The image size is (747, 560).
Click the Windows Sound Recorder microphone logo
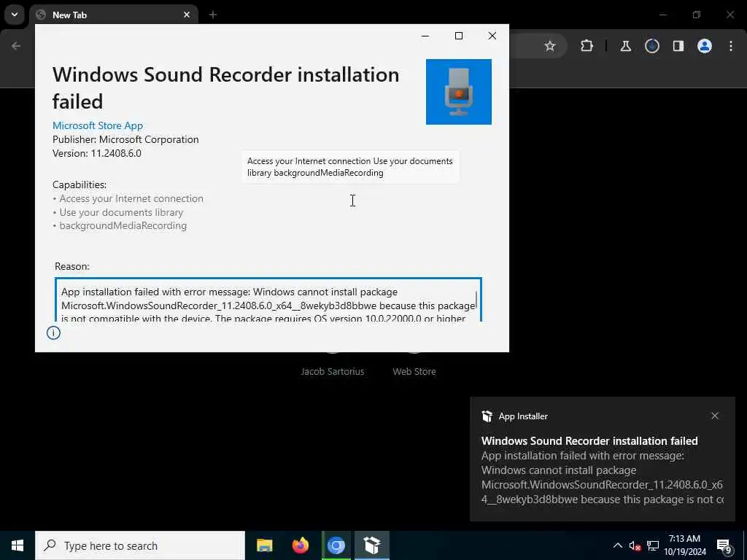pyautogui.click(x=458, y=92)
